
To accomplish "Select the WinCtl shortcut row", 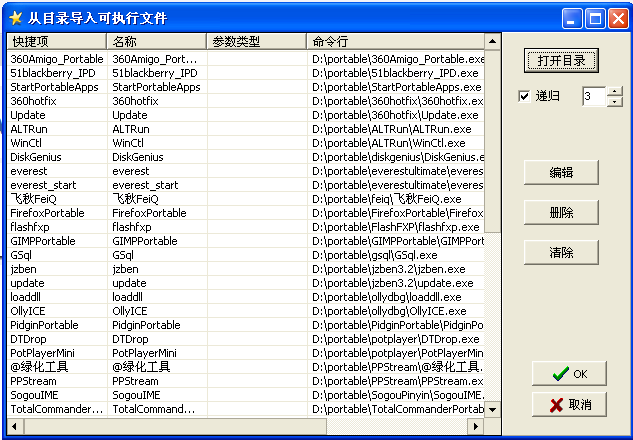I will pyautogui.click(x=245, y=143).
